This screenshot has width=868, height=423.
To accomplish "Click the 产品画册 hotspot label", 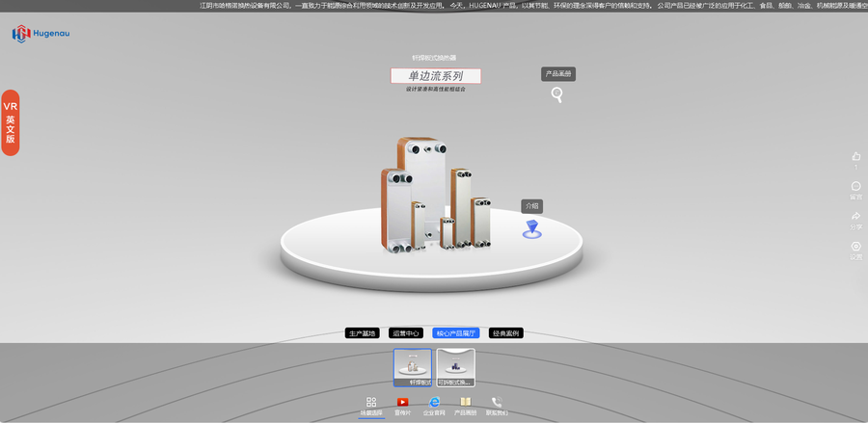I will (x=558, y=74).
